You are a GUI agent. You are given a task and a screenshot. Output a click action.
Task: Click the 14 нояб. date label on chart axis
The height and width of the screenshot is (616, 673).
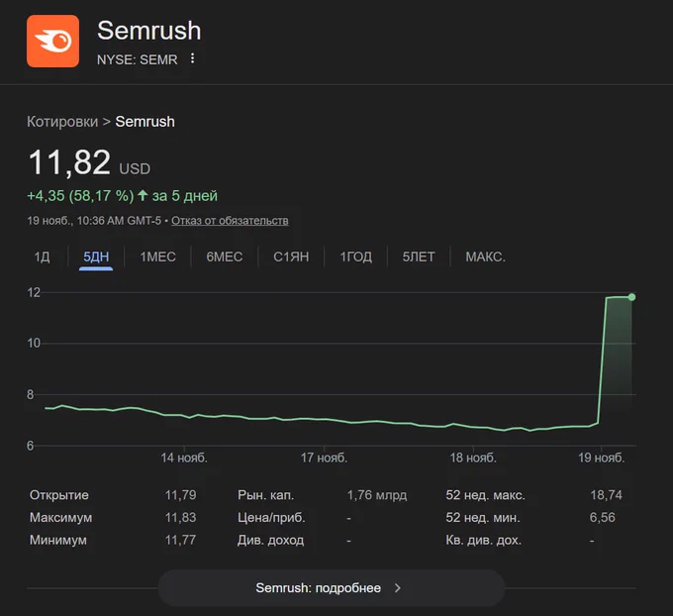[184, 458]
